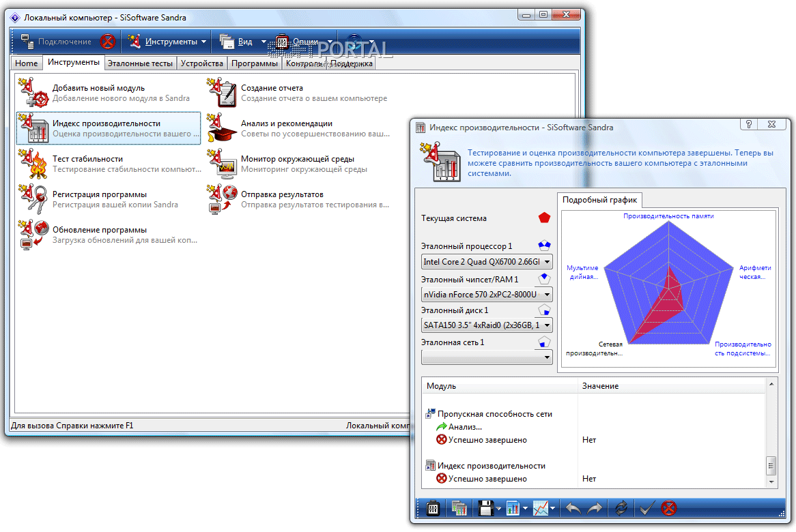The width and height of the screenshot is (796, 532).
Task: Click the forward arrow in dialog toolbar
Action: pos(595,507)
